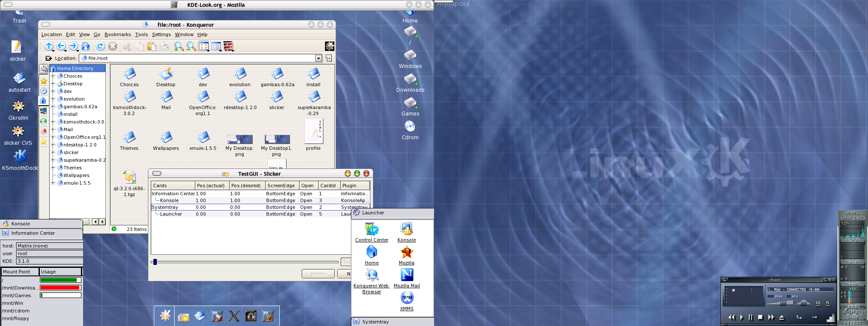
Task: Skip to next track in XMMS
Action: (771, 318)
